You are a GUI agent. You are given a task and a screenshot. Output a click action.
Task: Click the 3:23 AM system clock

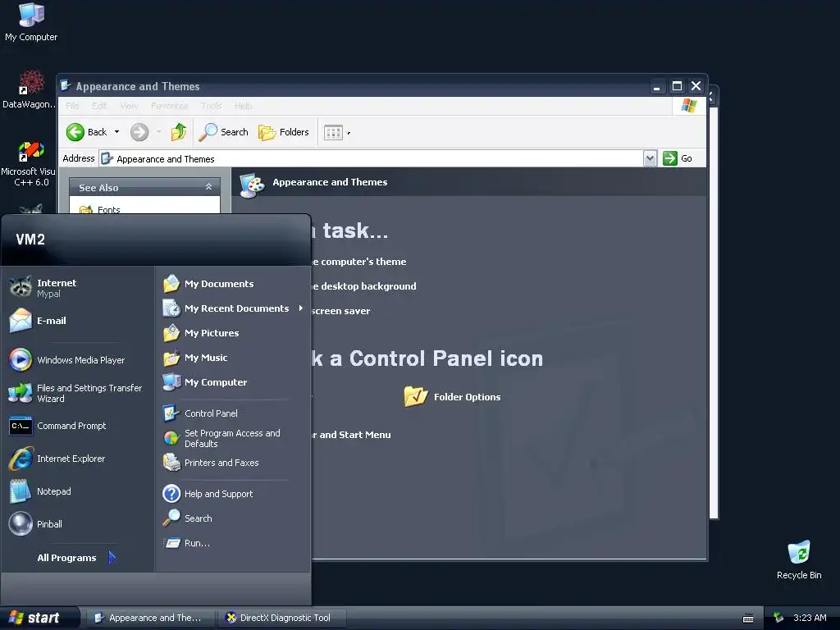click(810, 618)
